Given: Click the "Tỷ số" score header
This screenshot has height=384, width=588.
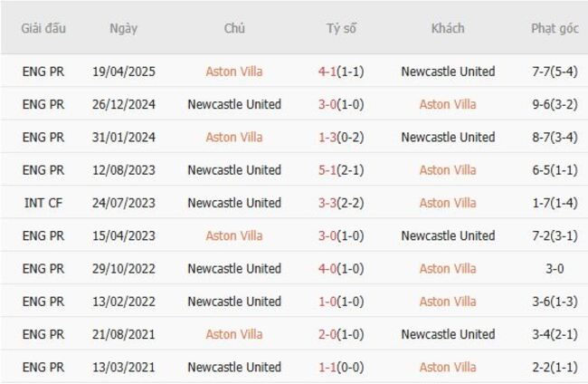Looking at the screenshot, I should coord(341,28).
